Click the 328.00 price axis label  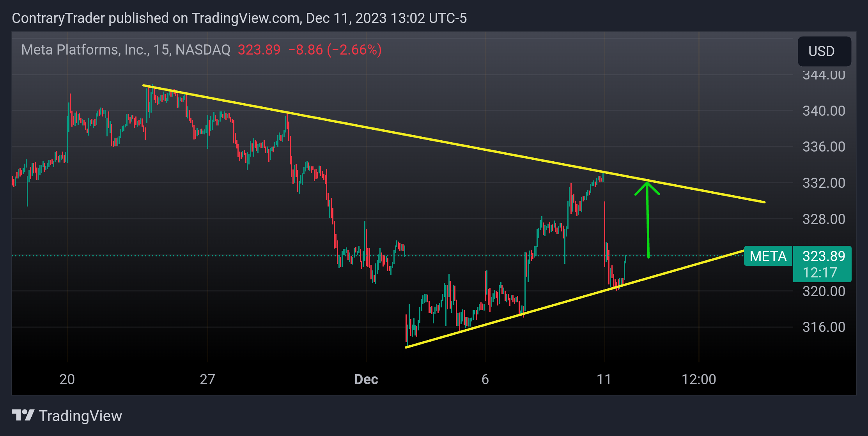coord(824,219)
